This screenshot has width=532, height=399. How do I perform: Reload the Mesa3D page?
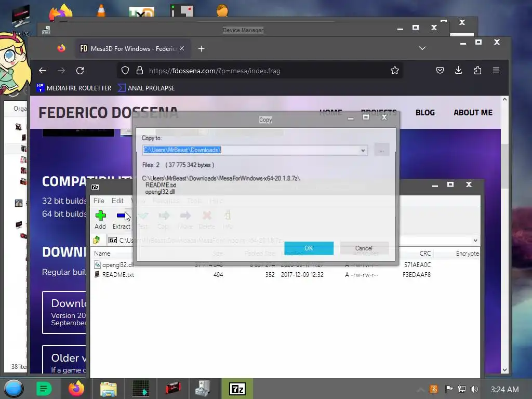[x=80, y=71]
